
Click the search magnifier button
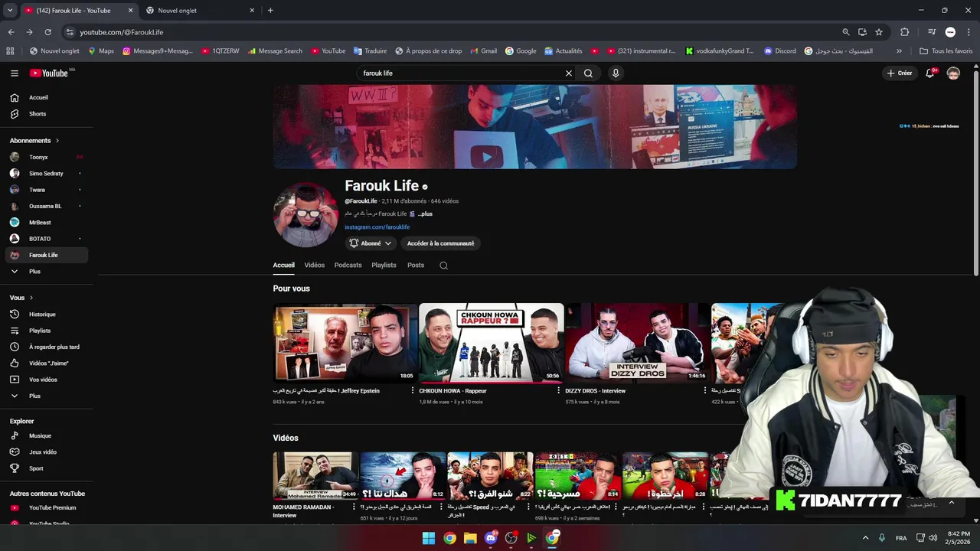588,73
